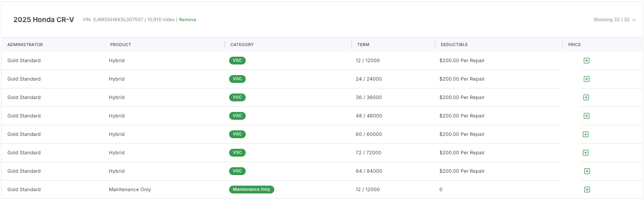Screen dimensions: 644x199
Task: Select the 2025 Honda CR-V title
Action: pos(43,20)
